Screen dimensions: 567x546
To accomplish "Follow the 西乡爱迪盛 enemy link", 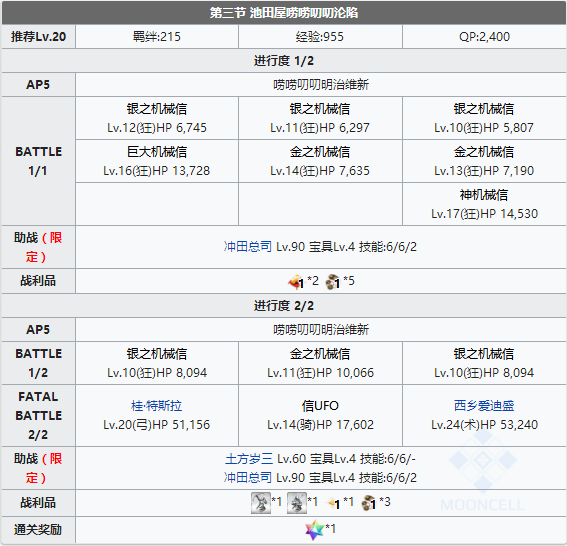I will point(484,406).
